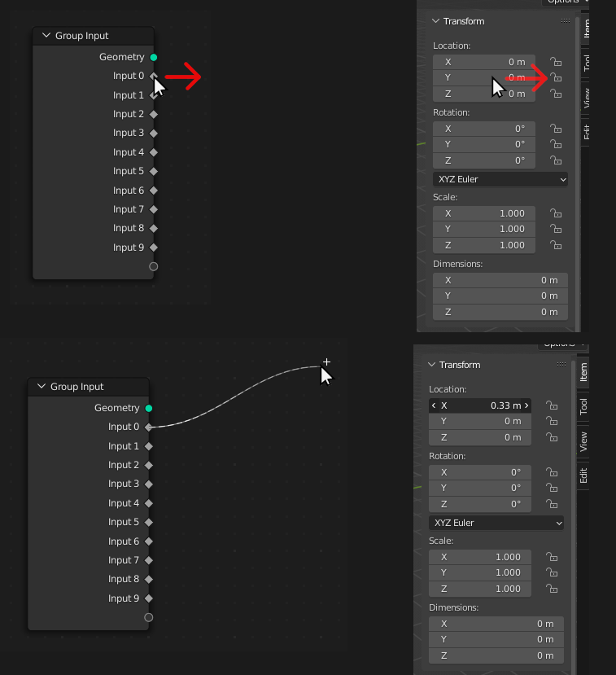The height and width of the screenshot is (675, 616).
Task: Lock Location Y in the lower Transform panel
Action: pos(552,421)
